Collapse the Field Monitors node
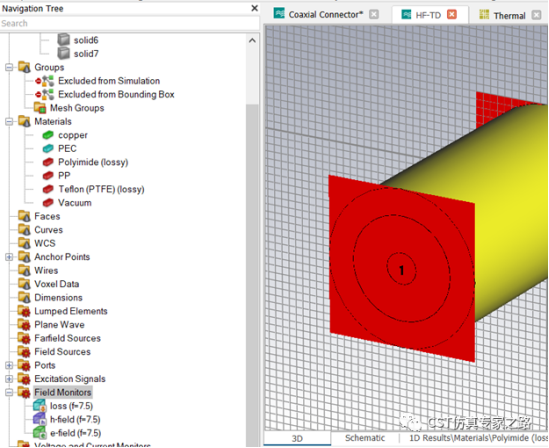 coord(9,392)
